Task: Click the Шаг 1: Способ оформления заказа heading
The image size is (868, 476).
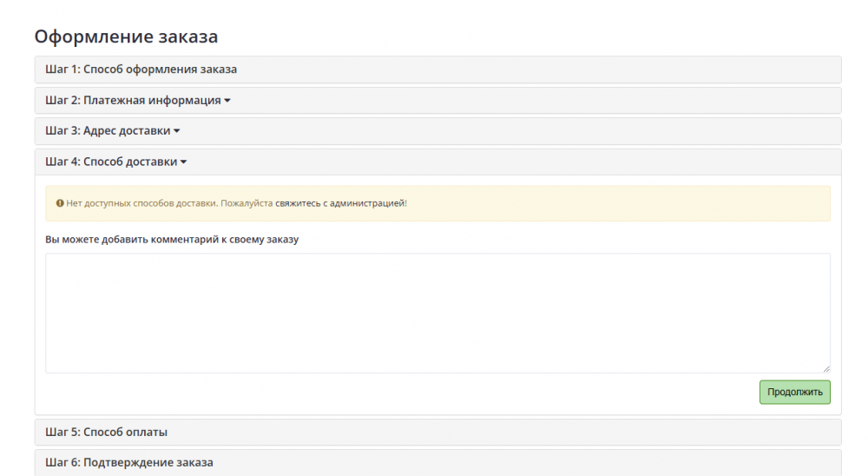Action: coord(141,69)
